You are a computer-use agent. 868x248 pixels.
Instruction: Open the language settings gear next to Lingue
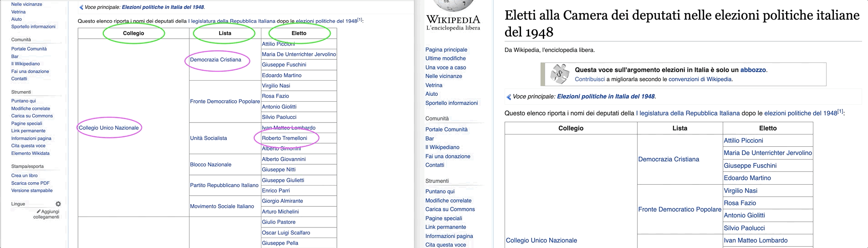click(x=58, y=204)
